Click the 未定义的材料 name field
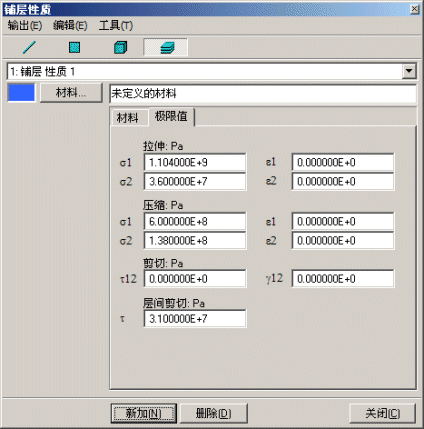The width and height of the screenshot is (424, 429). pos(263,93)
